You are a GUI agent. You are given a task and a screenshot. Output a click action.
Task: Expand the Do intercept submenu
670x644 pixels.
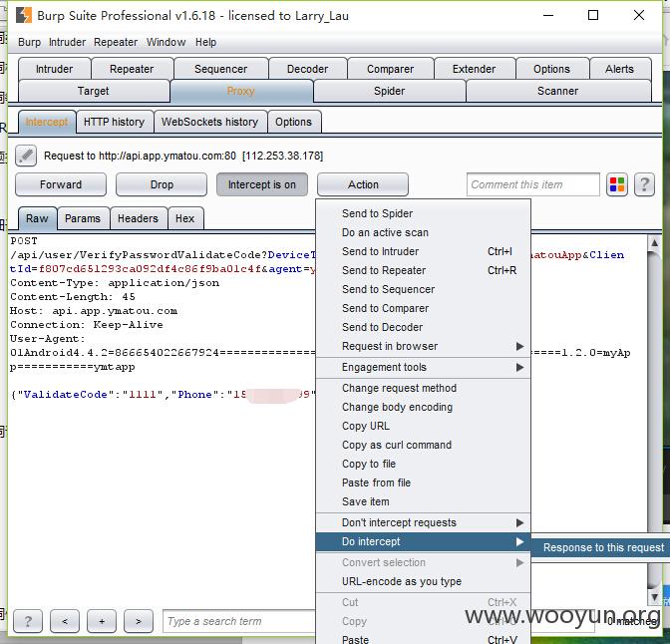423,541
